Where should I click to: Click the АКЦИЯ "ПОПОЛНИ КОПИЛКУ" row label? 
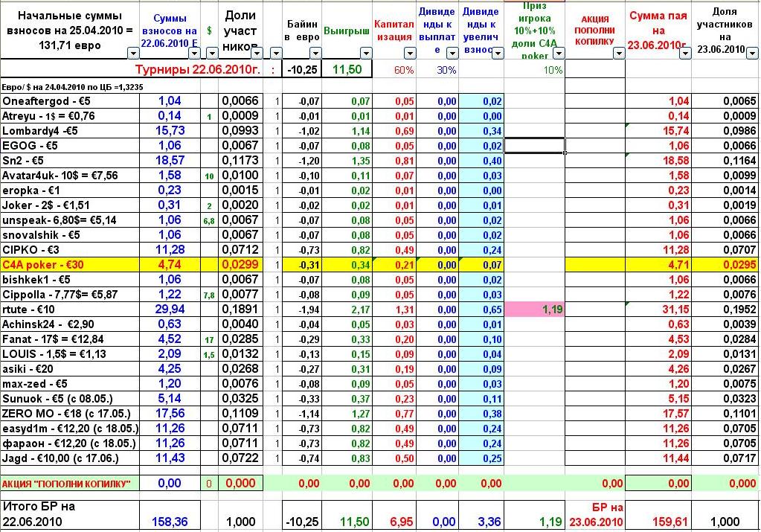(70, 484)
